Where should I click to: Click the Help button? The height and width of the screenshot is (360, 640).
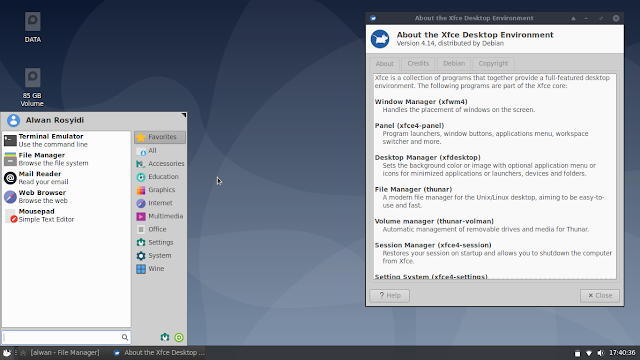tap(389, 296)
